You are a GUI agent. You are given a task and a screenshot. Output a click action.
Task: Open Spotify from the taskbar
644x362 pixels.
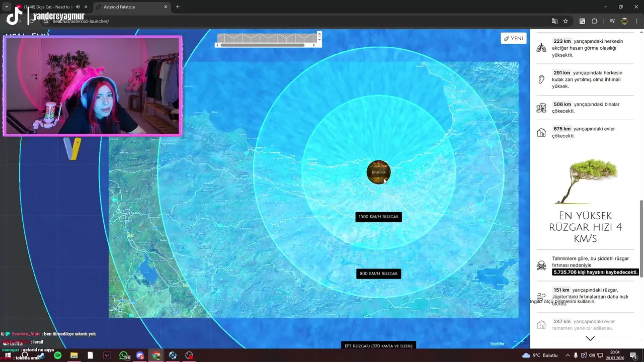pyautogui.click(x=57, y=355)
